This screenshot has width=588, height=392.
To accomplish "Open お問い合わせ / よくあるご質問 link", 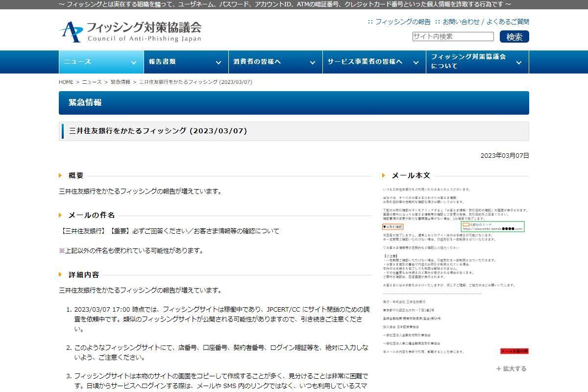I will pos(486,22).
